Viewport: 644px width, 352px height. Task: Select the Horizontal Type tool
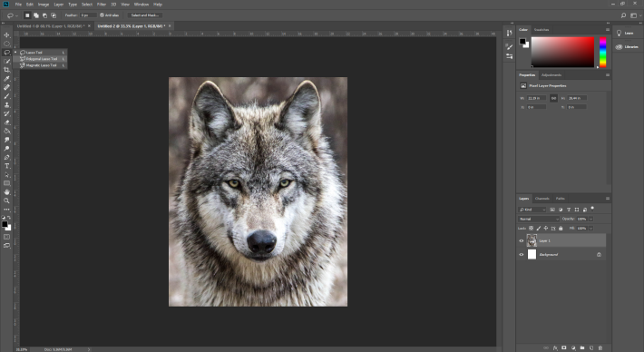point(6,166)
